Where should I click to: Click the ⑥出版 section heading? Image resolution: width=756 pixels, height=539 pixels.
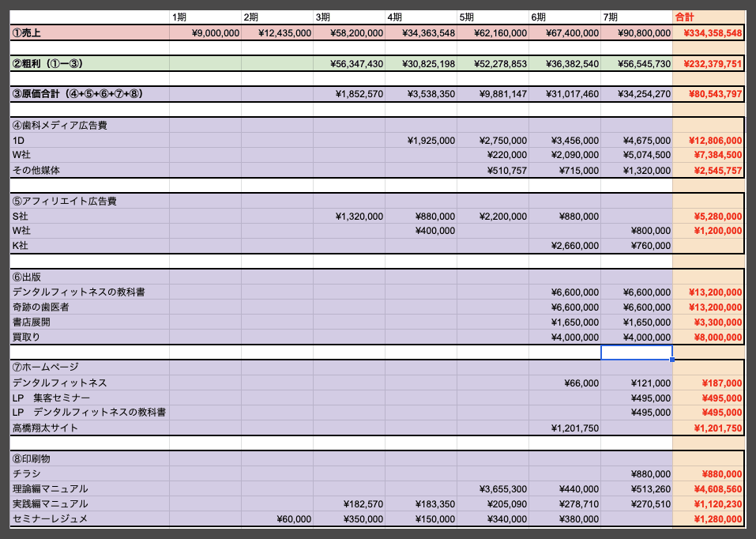click(x=90, y=277)
